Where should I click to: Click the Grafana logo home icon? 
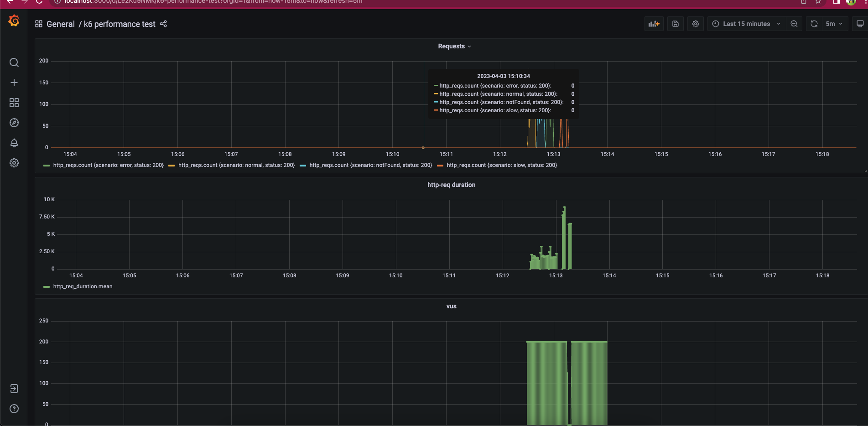click(14, 21)
